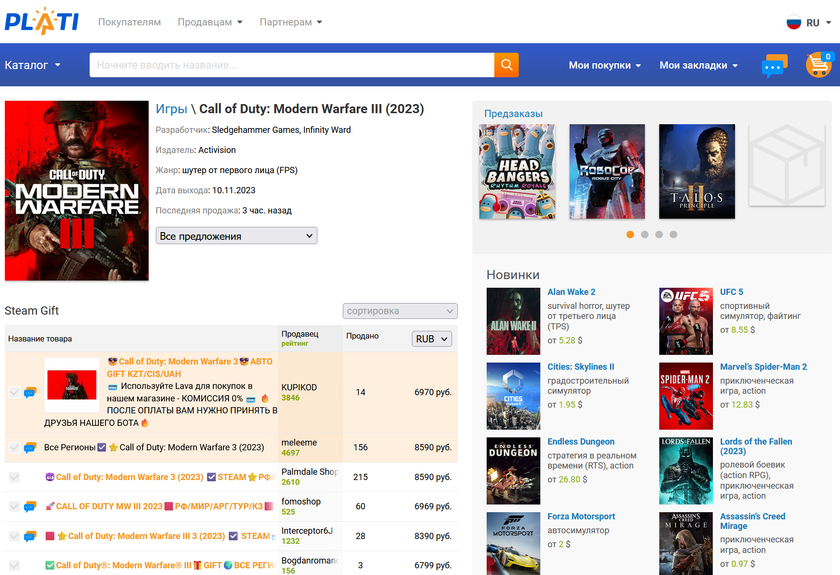Open the chat messages icon in header
840x575 pixels.
[x=774, y=65]
